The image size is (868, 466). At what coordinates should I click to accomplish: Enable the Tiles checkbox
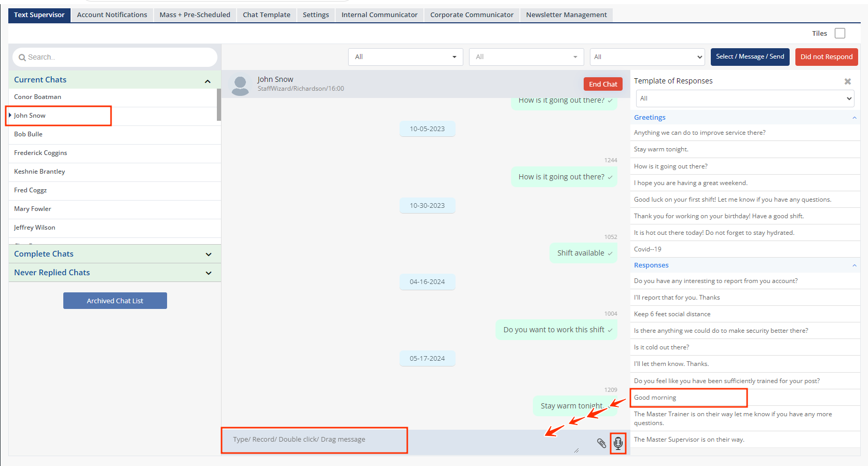[839, 33]
